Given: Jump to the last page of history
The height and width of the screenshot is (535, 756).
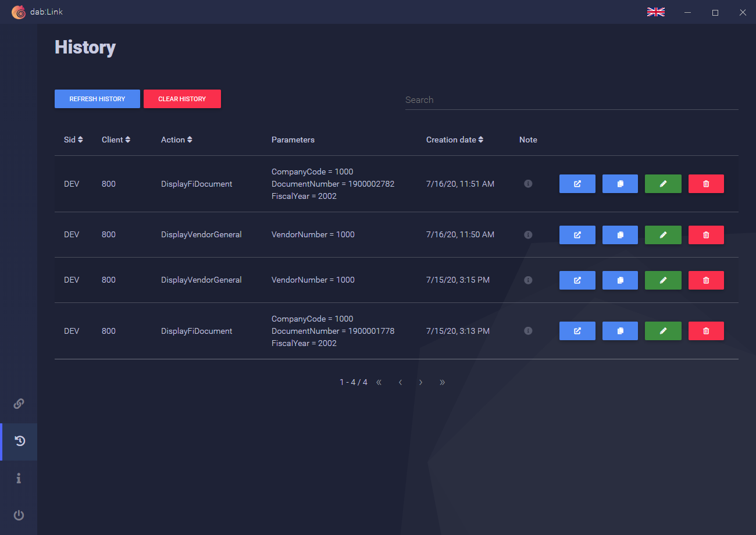Looking at the screenshot, I should click(442, 382).
